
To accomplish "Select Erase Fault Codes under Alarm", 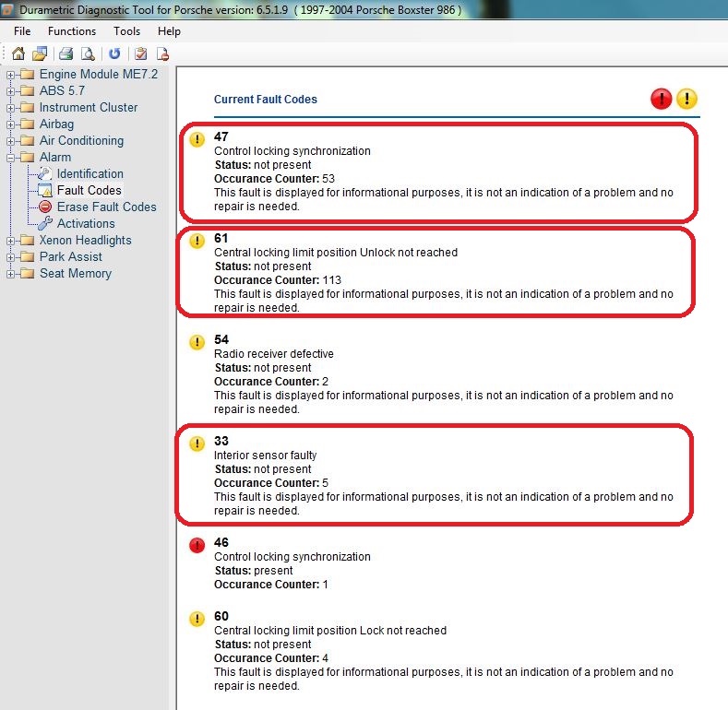I will tap(106, 207).
